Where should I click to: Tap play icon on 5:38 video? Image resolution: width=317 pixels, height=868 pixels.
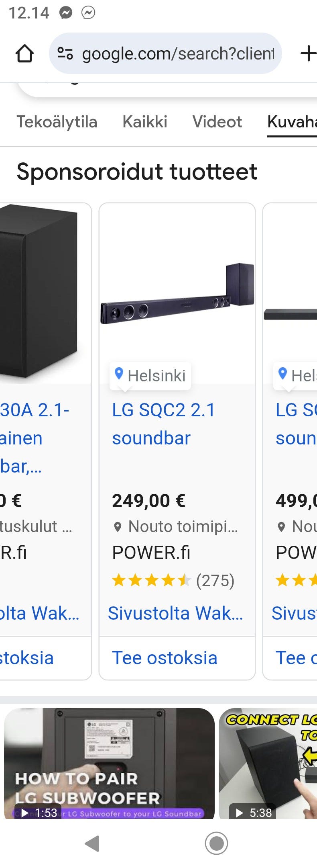click(240, 813)
